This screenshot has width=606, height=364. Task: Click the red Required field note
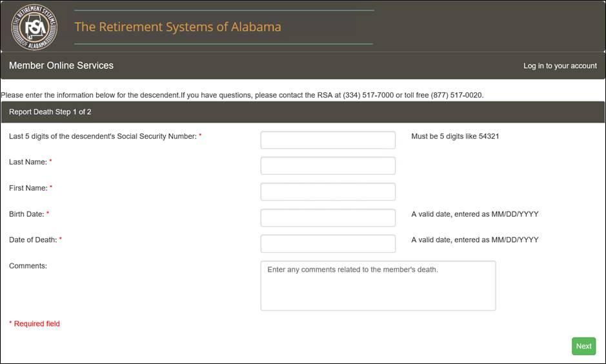pyautogui.click(x=34, y=324)
